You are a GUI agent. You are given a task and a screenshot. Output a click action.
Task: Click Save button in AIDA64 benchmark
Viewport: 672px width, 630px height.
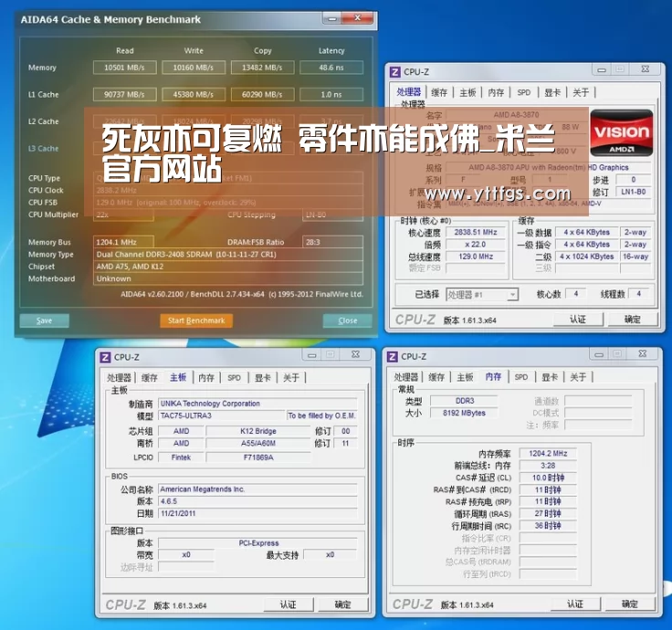[44, 320]
